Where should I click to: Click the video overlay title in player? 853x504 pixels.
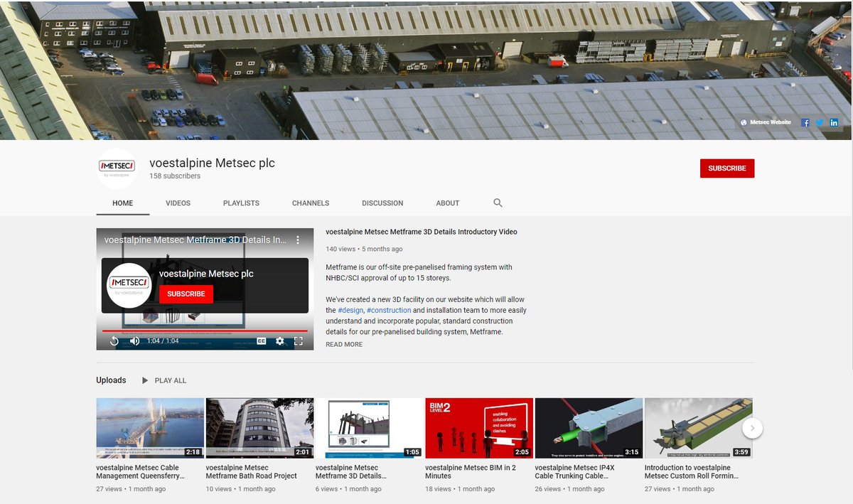(195, 240)
